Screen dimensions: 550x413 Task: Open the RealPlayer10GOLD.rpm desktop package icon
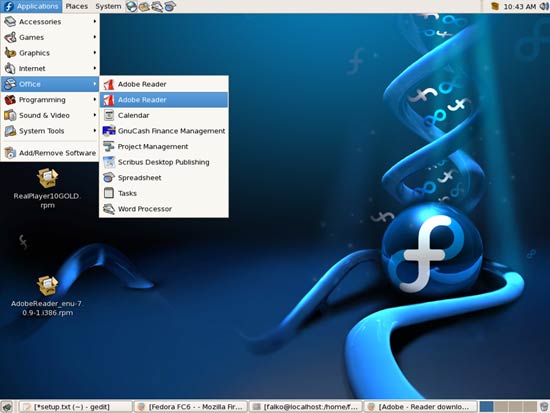click(x=48, y=178)
